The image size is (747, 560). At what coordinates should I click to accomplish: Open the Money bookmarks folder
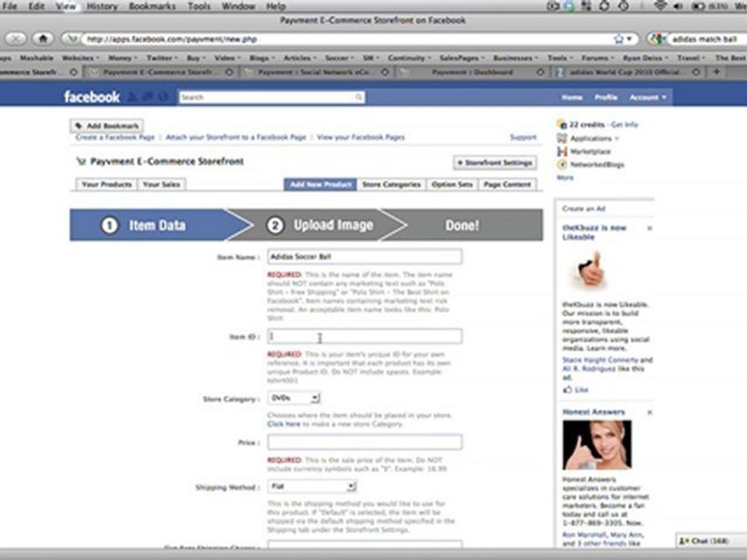pyautogui.click(x=122, y=58)
